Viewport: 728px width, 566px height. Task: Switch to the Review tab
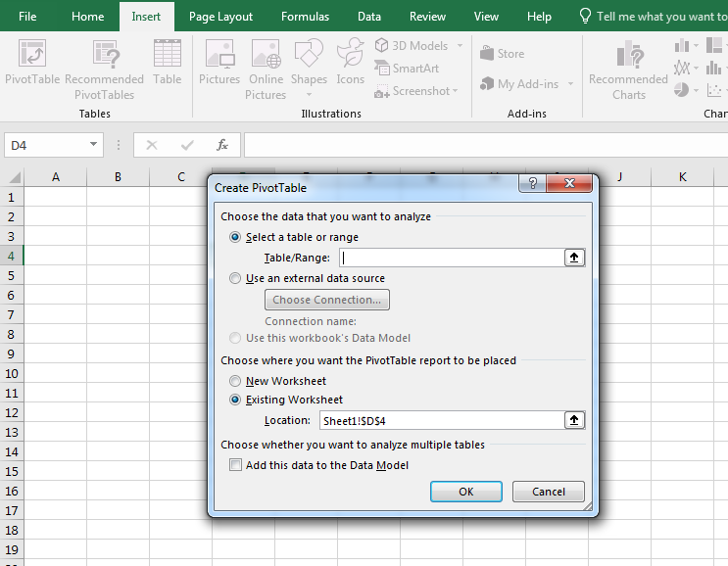pos(427,17)
